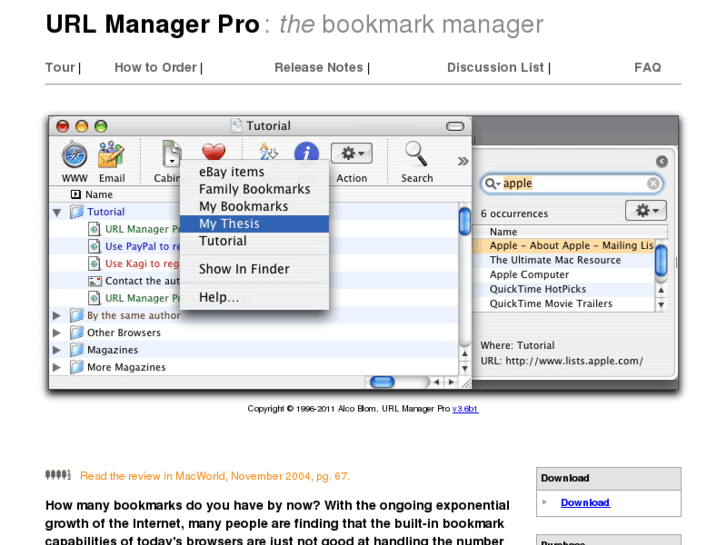Read the MacWorld review link
The height and width of the screenshot is (545, 727).
coord(215,476)
